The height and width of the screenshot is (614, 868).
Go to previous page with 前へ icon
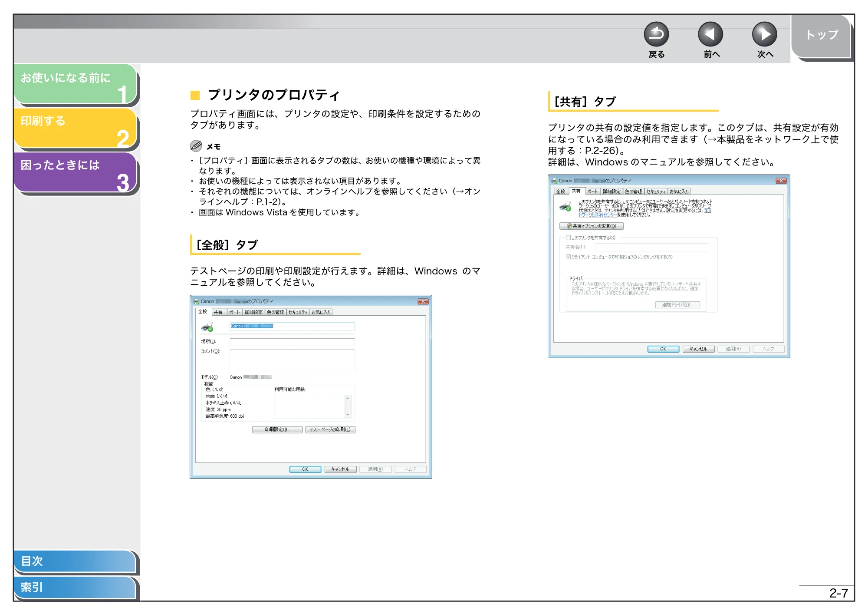710,34
